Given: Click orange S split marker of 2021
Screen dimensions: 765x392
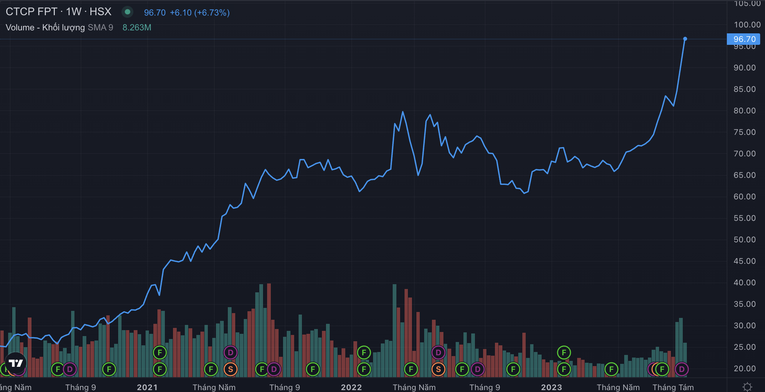Looking at the screenshot, I should 230,369.
